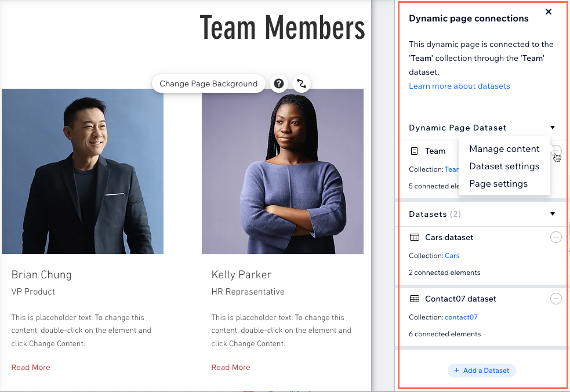Open Learn more about datasets link
This screenshot has width=570, height=392.
pos(459,86)
